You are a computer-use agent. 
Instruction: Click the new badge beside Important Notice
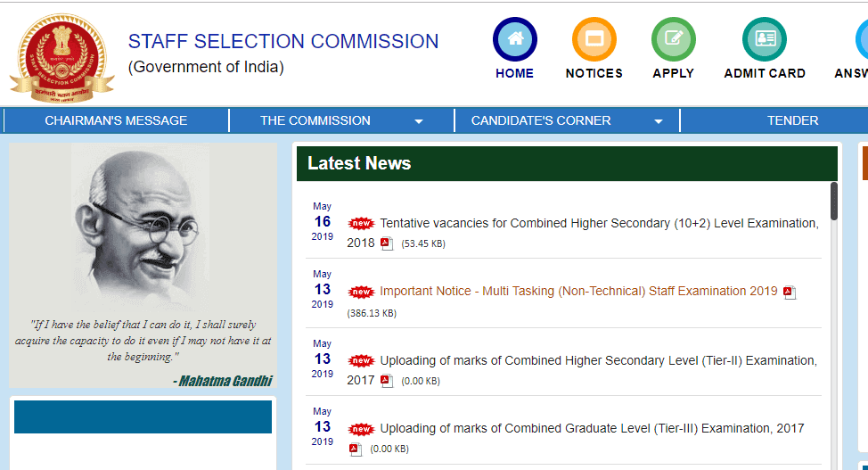click(361, 292)
